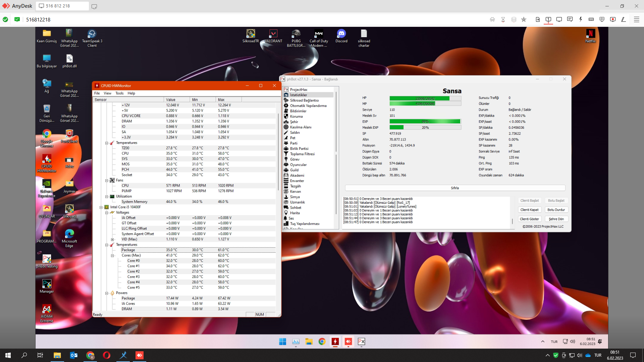This screenshot has width=644, height=362.
Task: Collapse the Utilization node in HWMonitor
Action: coord(107,196)
